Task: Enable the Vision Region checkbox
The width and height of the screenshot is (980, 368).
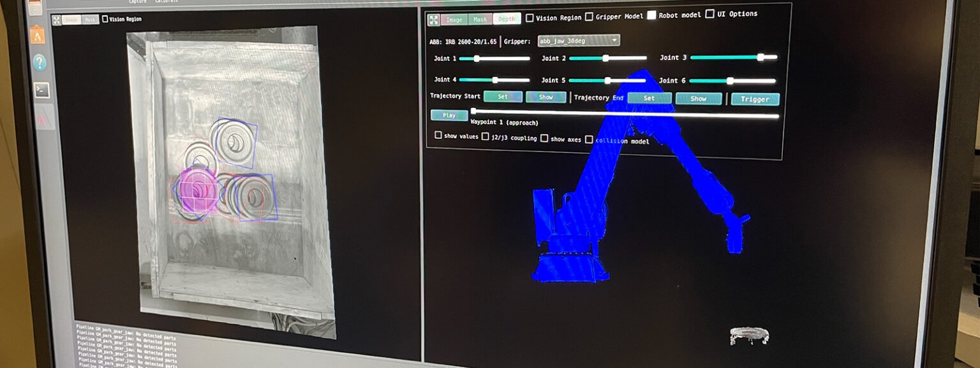Action: tap(530, 17)
